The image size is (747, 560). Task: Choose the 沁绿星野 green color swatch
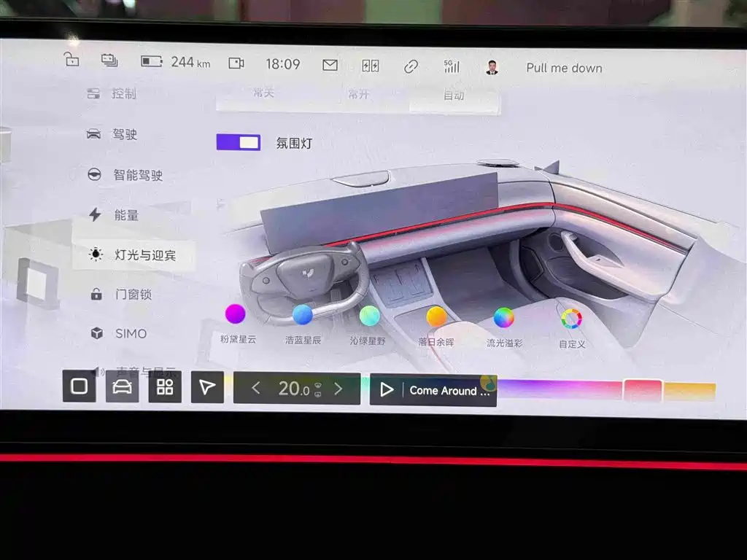click(369, 316)
